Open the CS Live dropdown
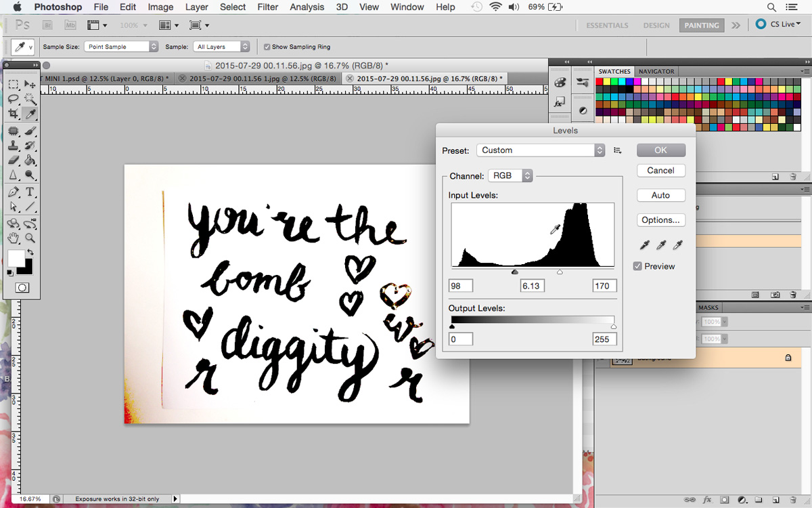The image size is (812, 508). [x=778, y=24]
